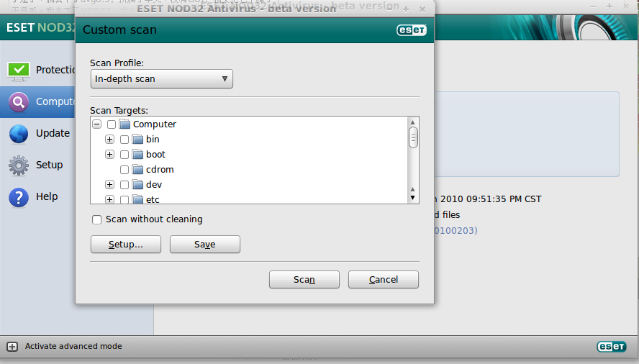The height and width of the screenshot is (364, 639).
Task: Select the Computer scan sidebar item
Action: [x=37, y=102]
